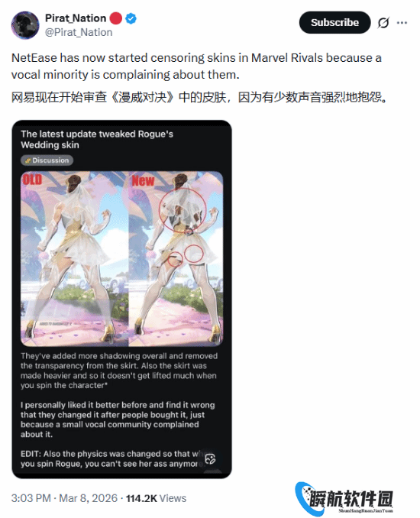Click the image edit icon on photo
The image size is (420, 518).
click(210, 459)
